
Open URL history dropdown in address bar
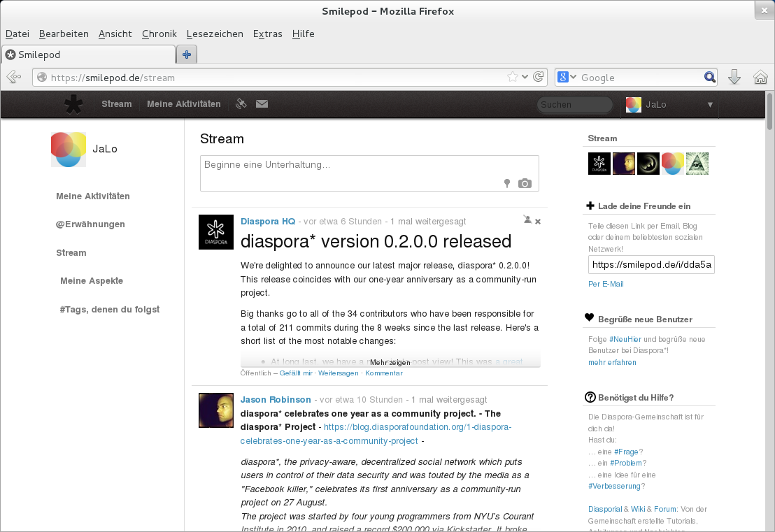(x=525, y=77)
